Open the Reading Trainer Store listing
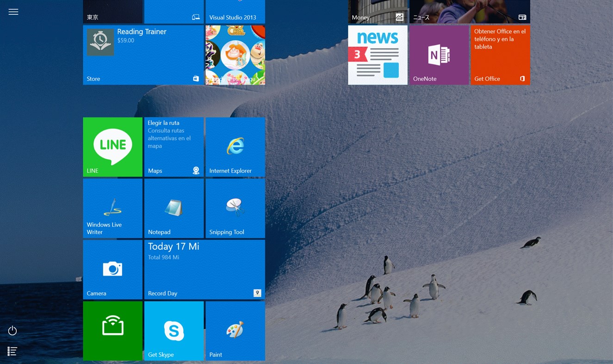Viewport: 613px width, 364px height. [x=143, y=55]
